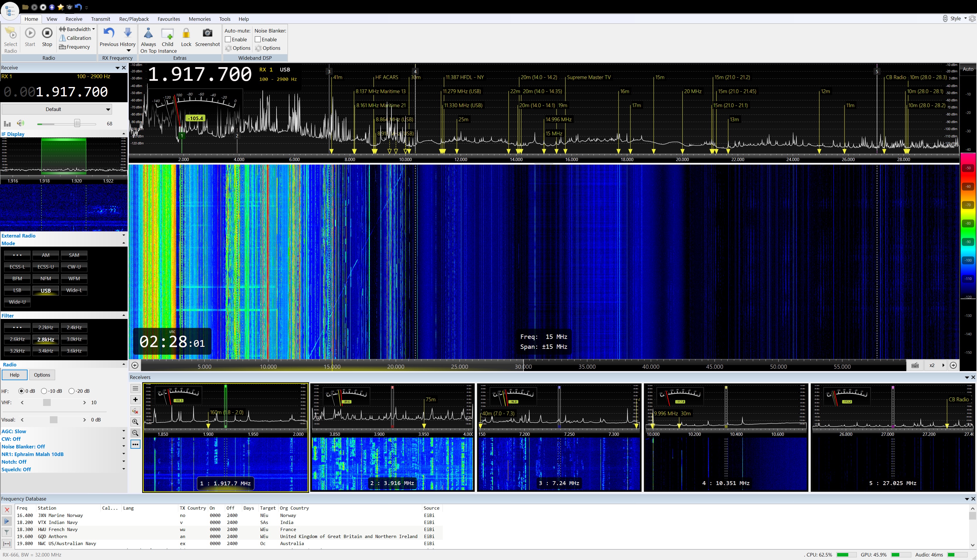Viewport: 977px width, 560px height.
Task: Enable the Noise Blanker checkbox
Action: [258, 40]
